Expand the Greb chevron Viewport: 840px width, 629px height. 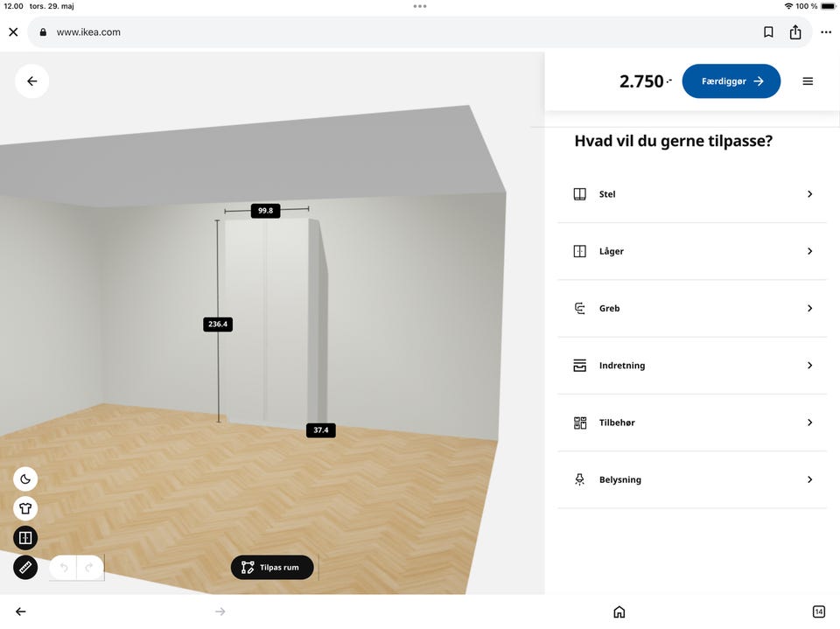coord(810,308)
